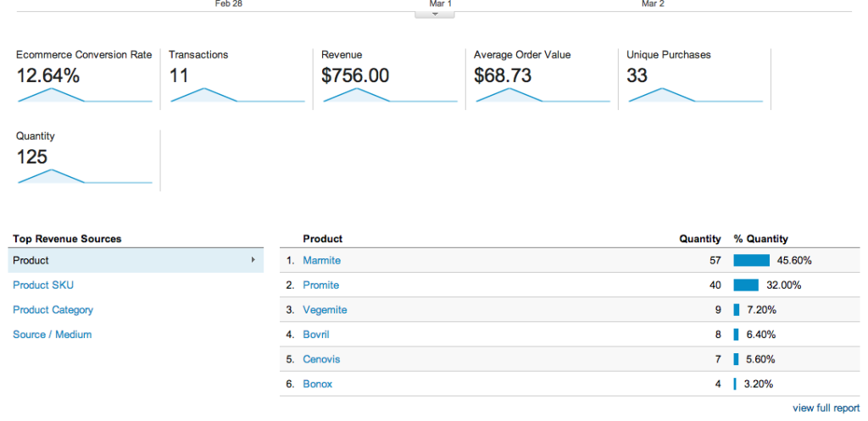The height and width of the screenshot is (421, 868).
Task: Click the 32.00% quantity bar for Promite
Action: [x=746, y=285]
